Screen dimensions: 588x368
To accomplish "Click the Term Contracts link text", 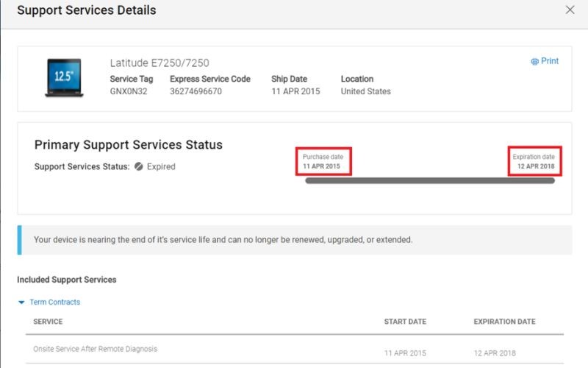I will pos(54,302).
